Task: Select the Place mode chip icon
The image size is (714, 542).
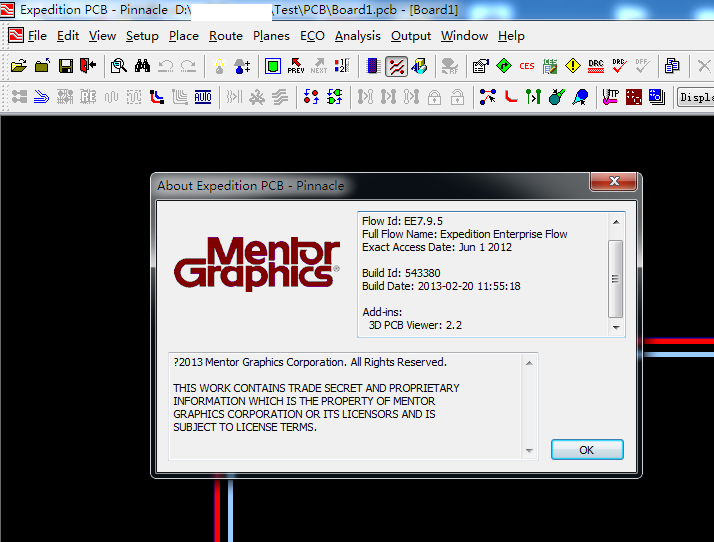Action: [373, 66]
